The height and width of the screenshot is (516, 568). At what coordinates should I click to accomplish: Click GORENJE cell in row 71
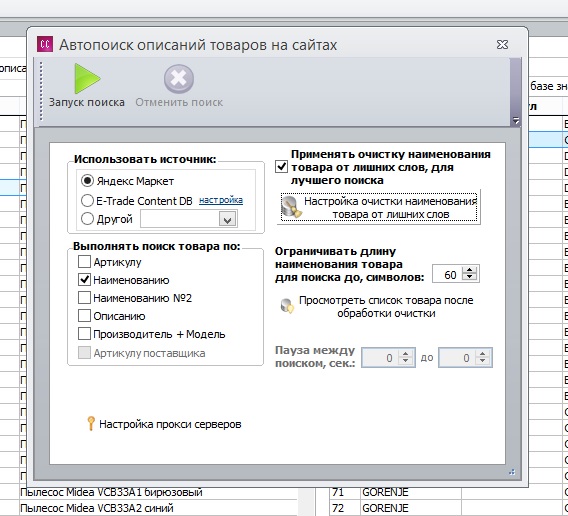pos(410,492)
